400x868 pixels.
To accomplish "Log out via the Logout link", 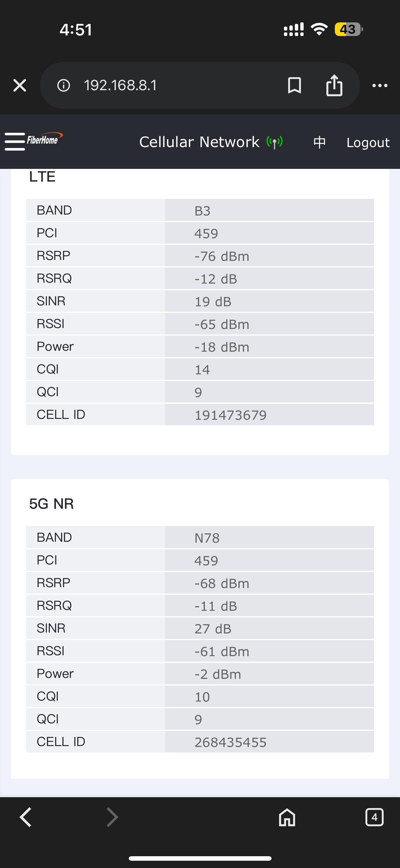I will pos(368,143).
